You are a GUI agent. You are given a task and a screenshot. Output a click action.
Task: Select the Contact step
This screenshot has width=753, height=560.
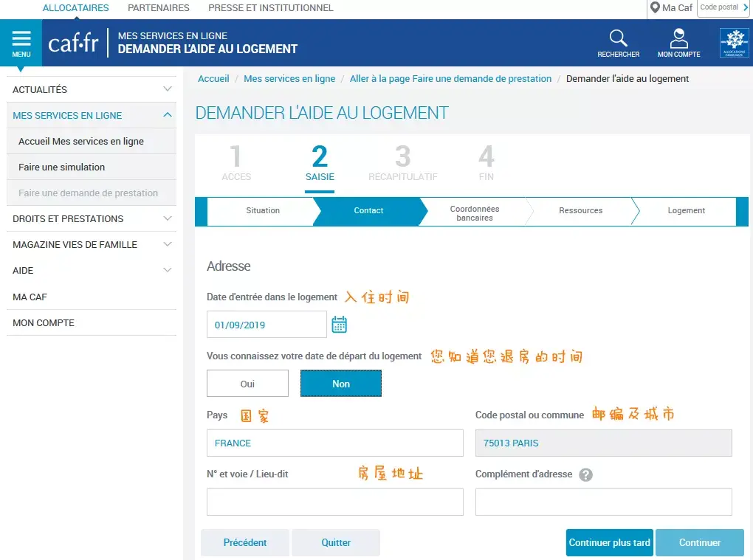click(x=368, y=211)
